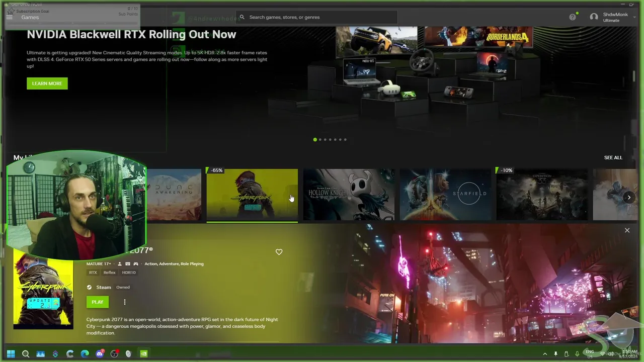Open the clock and date flyout
The image size is (644, 362).
629,354
